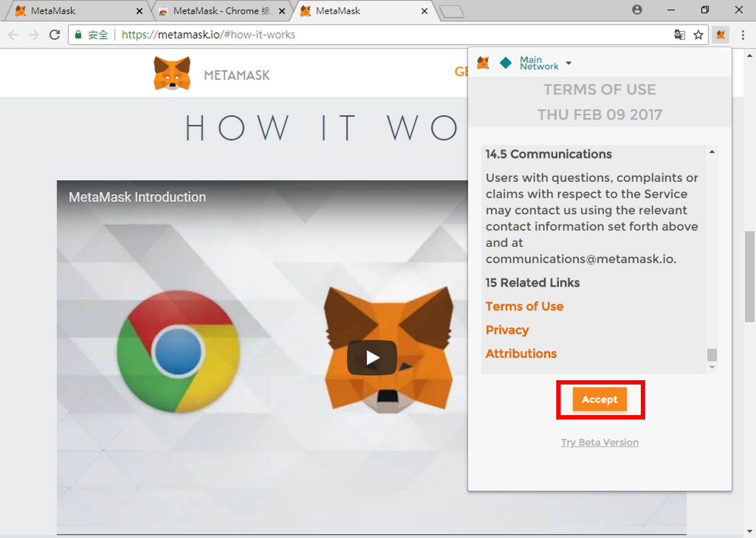756x538 pixels.
Task: Accept the terms of use
Action: click(x=600, y=399)
